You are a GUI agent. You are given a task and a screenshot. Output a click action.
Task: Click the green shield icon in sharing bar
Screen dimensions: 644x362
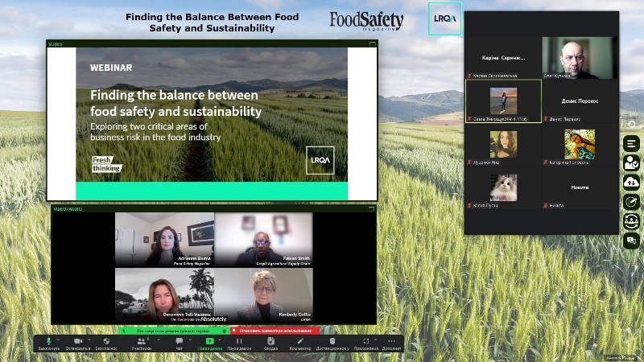pyautogui.click(x=225, y=331)
